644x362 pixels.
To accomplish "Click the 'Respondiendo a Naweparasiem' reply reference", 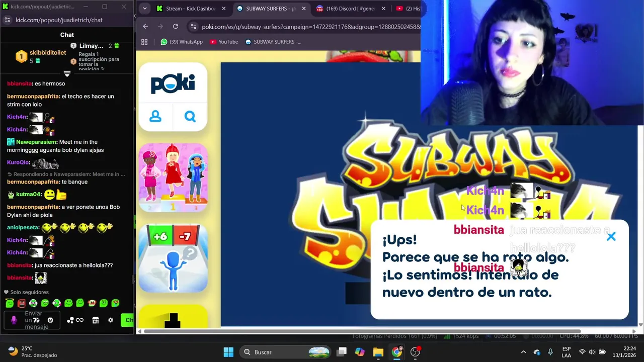I will point(66,174).
